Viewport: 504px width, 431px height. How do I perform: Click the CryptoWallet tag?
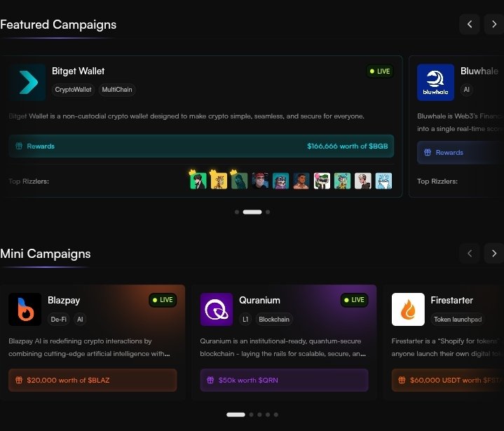tap(73, 89)
